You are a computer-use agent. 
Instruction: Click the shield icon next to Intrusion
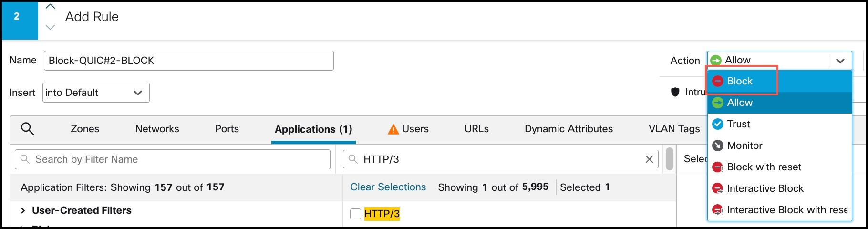click(x=675, y=92)
